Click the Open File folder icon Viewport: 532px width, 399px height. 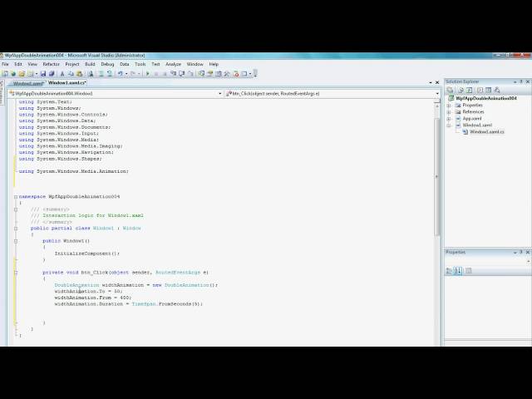22,73
